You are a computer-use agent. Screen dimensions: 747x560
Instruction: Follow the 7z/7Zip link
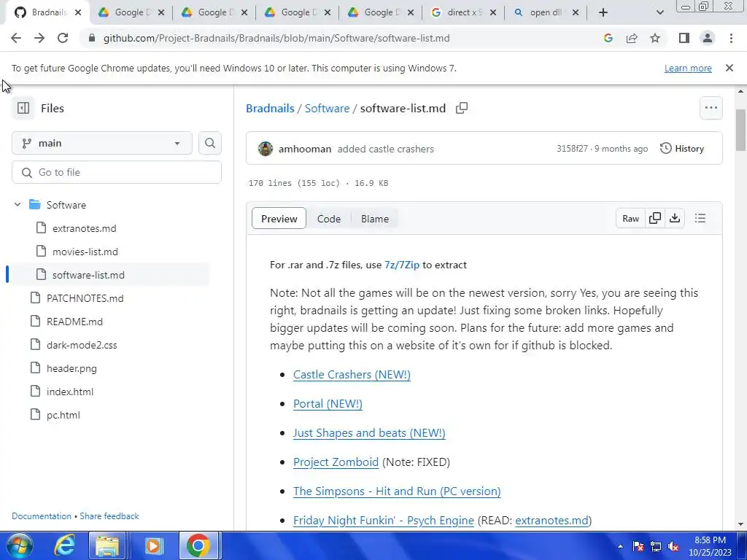402,265
